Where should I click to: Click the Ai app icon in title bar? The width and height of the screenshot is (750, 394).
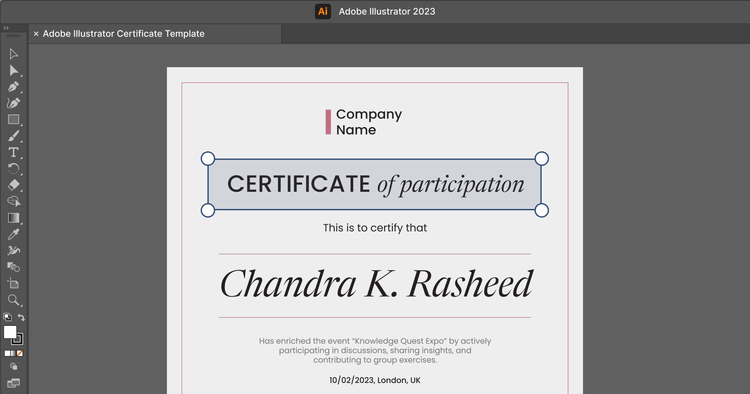click(x=323, y=11)
